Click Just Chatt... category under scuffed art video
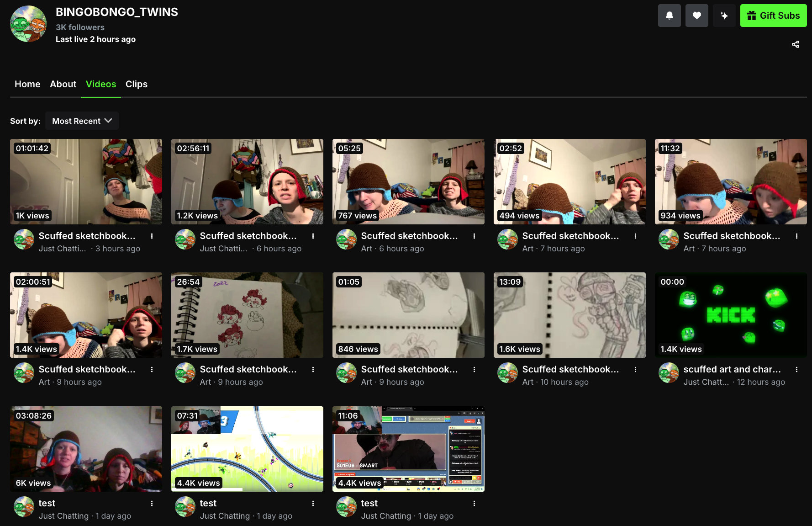This screenshot has height=526, width=812. [706, 382]
